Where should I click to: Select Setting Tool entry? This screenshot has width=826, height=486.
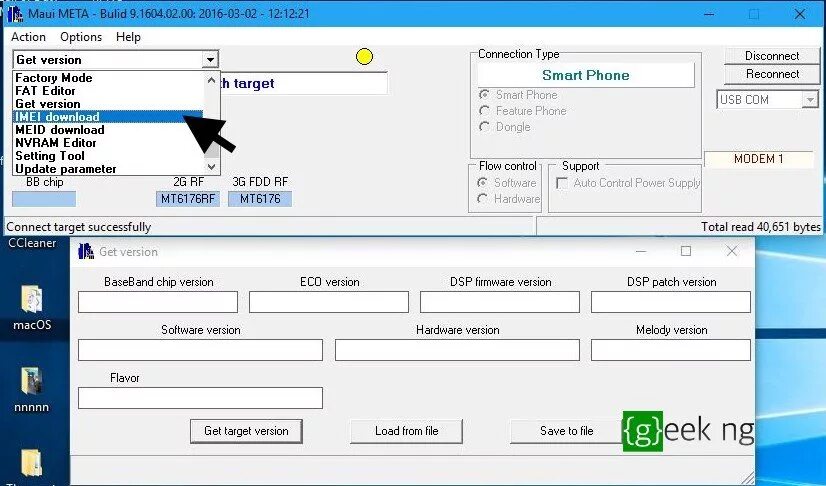(x=108, y=156)
